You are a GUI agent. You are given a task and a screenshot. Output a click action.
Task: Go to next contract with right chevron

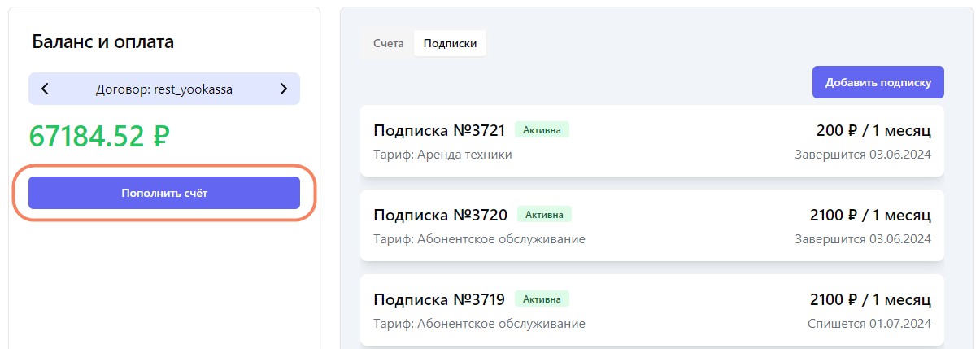coord(283,89)
